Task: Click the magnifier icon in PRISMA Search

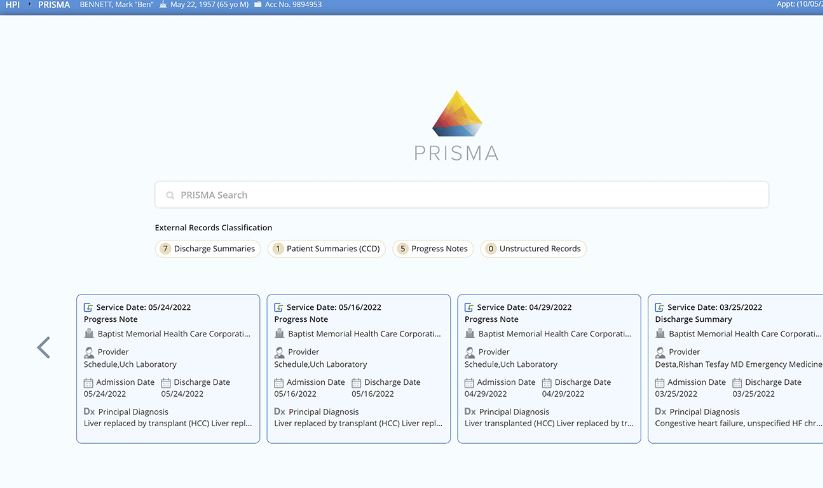Action: pos(170,195)
